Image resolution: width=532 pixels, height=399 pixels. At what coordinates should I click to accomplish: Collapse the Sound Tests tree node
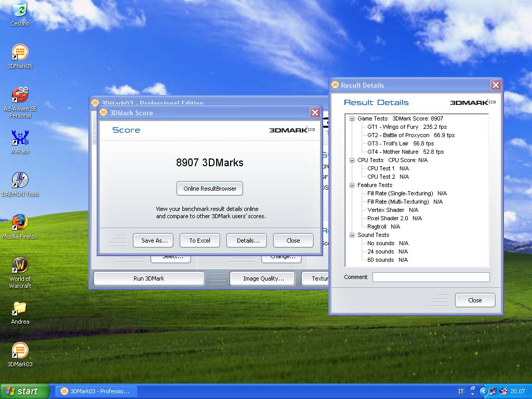352,235
